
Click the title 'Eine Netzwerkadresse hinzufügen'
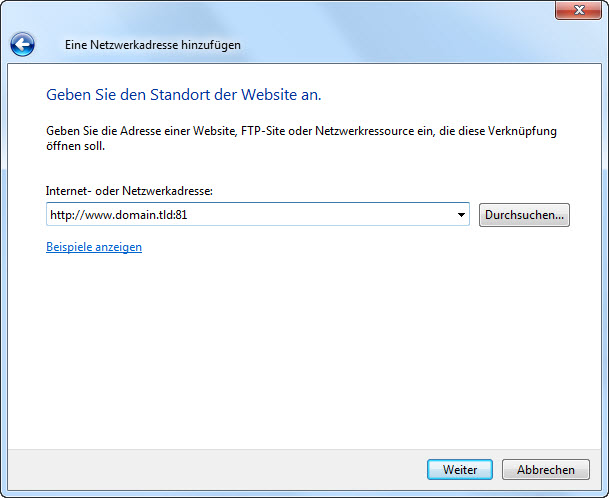153,45
